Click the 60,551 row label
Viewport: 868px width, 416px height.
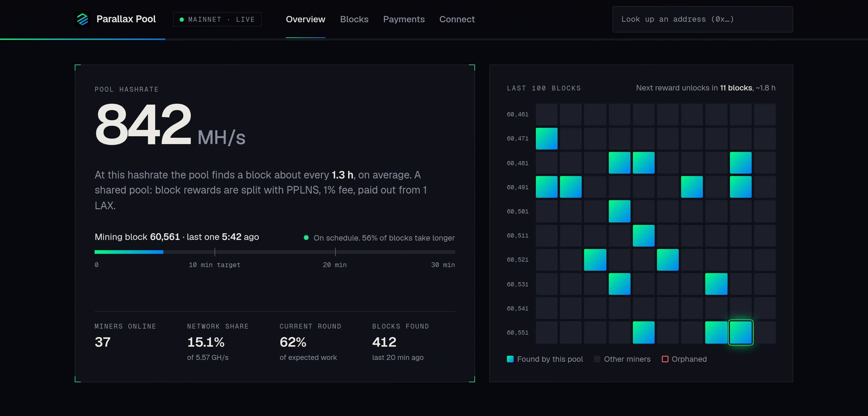pos(517,332)
